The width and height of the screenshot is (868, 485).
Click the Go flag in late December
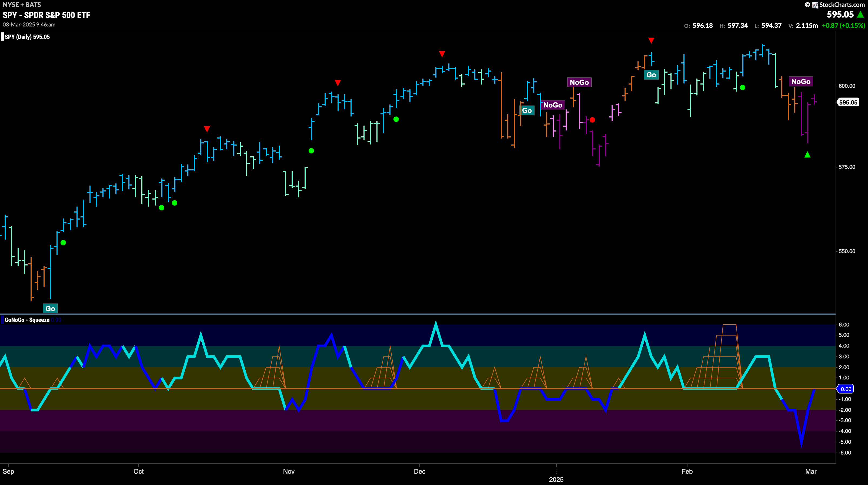pyautogui.click(x=527, y=110)
